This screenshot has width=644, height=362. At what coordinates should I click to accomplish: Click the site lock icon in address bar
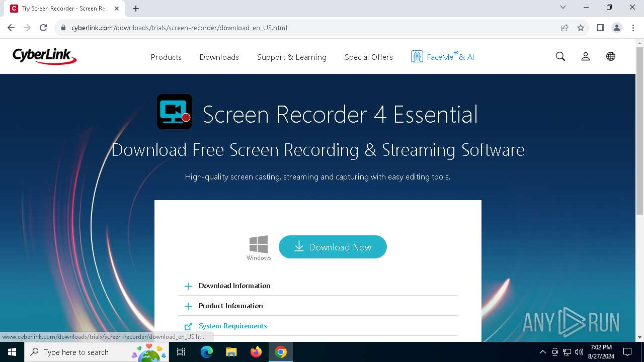pos(63,28)
